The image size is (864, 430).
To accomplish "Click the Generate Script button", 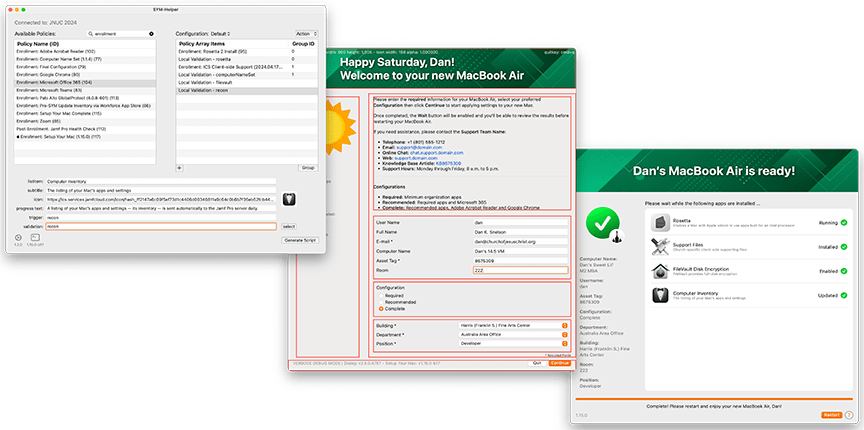I will click(300, 240).
